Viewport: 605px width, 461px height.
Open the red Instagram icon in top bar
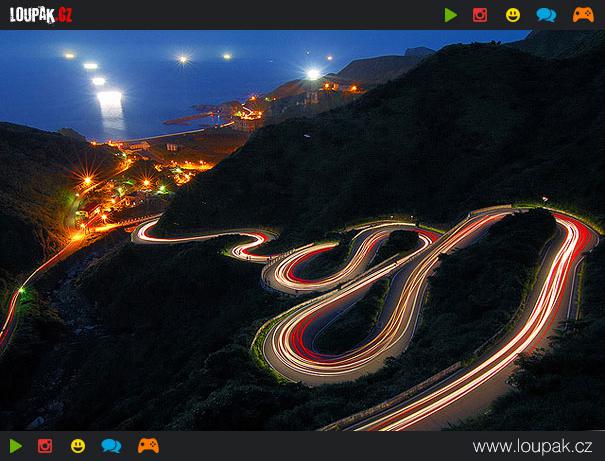[x=480, y=15]
